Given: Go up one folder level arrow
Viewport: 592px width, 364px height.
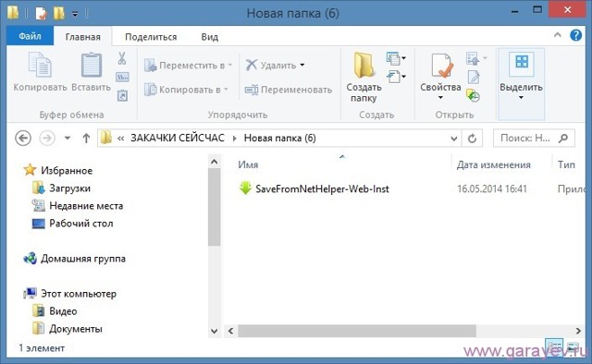Looking at the screenshot, I should [x=86, y=139].
